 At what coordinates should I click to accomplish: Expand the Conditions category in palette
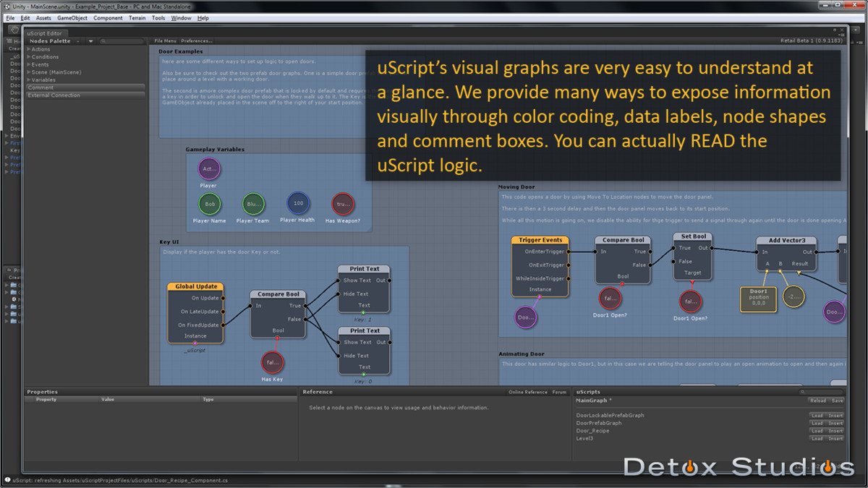point(45,57)
